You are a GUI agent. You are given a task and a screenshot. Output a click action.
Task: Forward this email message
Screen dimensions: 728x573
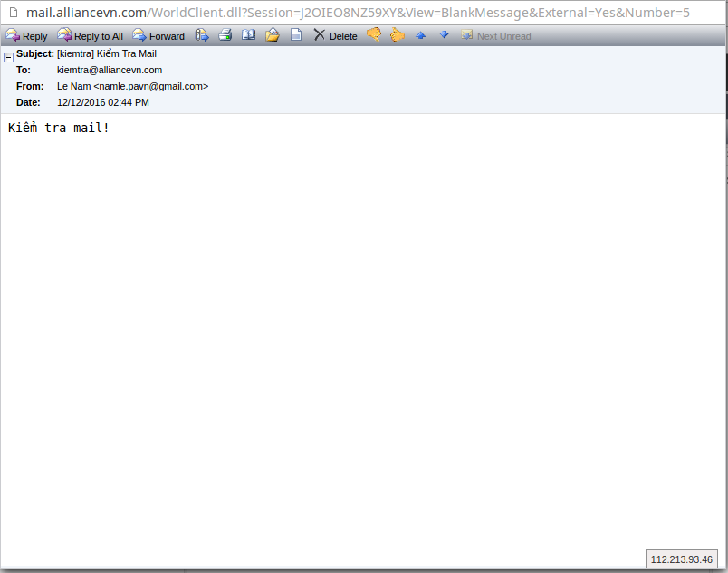(x=158, y=36)
